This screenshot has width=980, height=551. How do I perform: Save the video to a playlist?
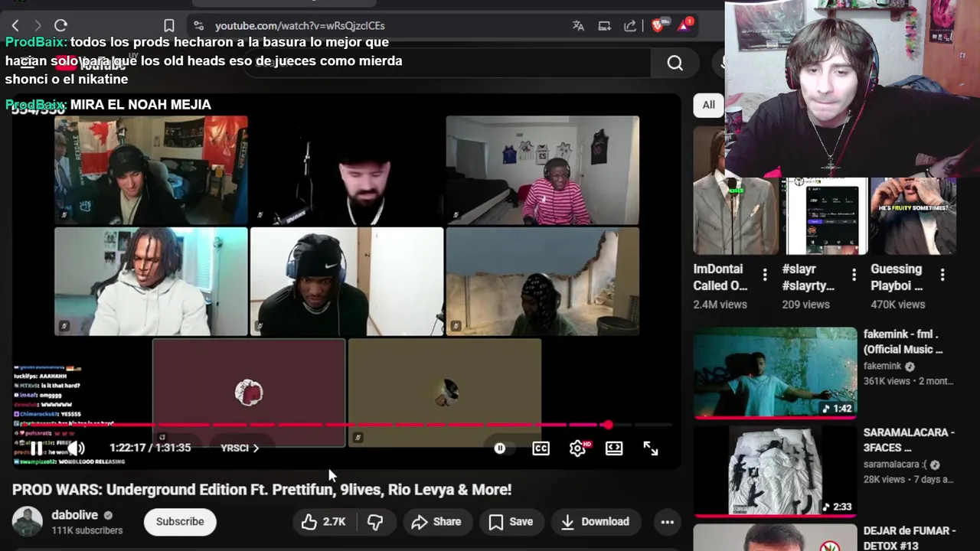coord(511,521)
